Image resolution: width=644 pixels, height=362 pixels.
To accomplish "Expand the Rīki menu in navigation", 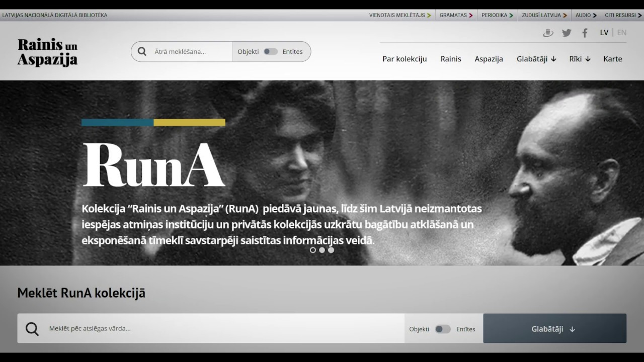I will [x=580, y=59].
